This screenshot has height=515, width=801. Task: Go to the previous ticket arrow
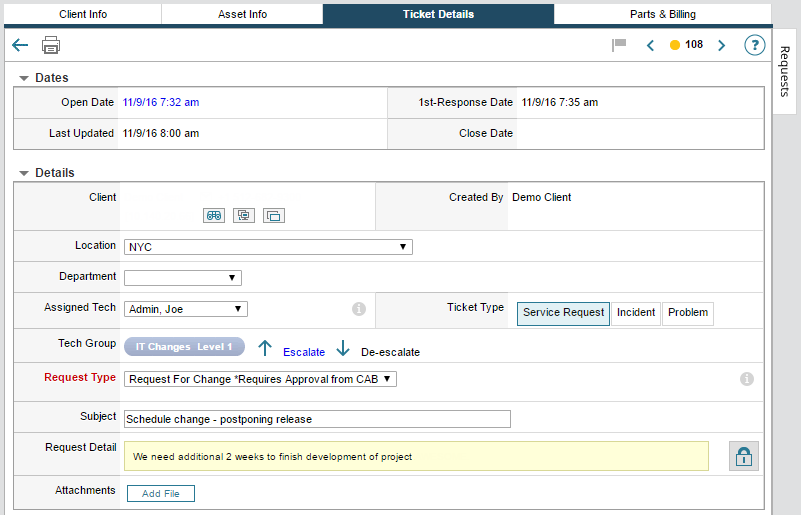pos(650,45)
